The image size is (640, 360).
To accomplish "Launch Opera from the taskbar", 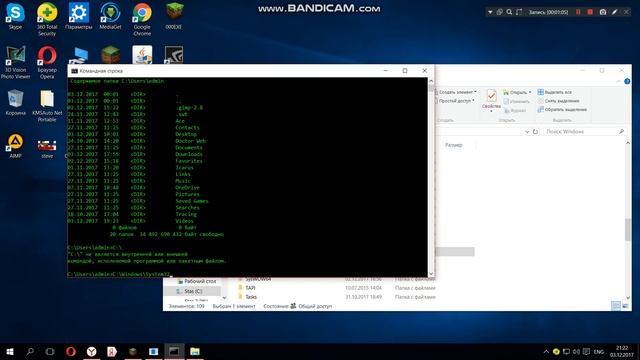I will pyautogui.click(x=71, y=351).
